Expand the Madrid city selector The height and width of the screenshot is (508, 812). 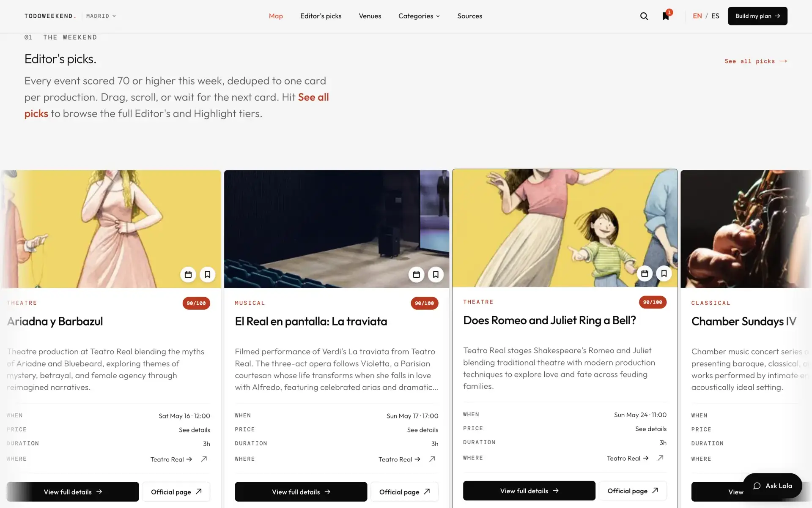(x=101, y=16)
